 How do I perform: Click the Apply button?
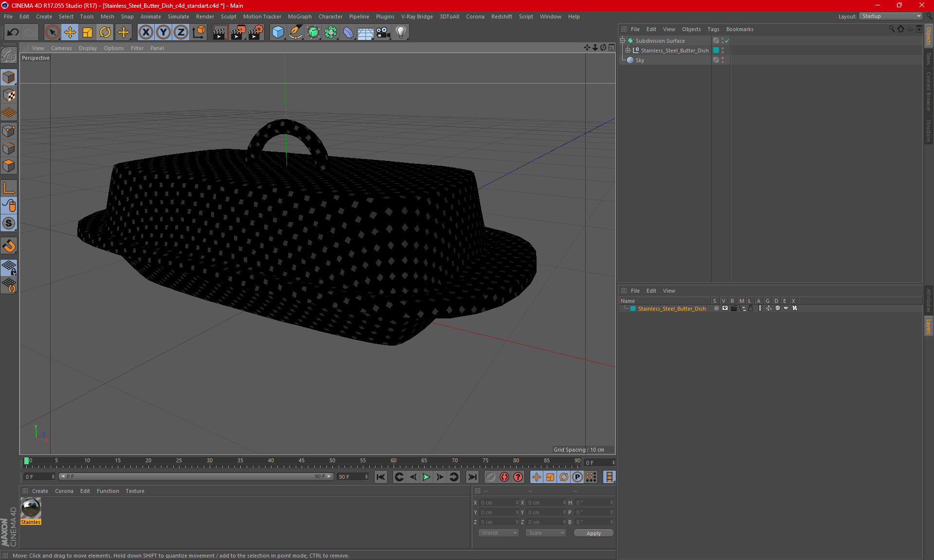pos(593,533)
